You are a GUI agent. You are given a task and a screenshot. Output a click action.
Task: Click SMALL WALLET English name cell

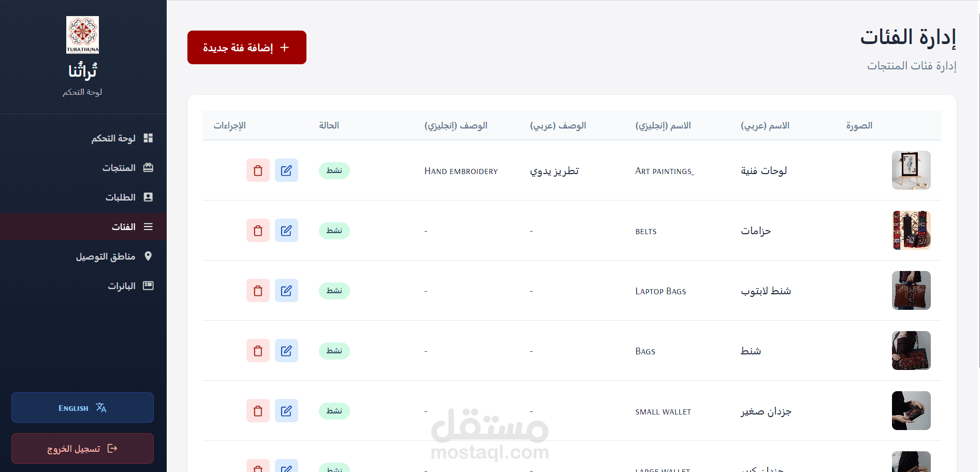(663, 412)
